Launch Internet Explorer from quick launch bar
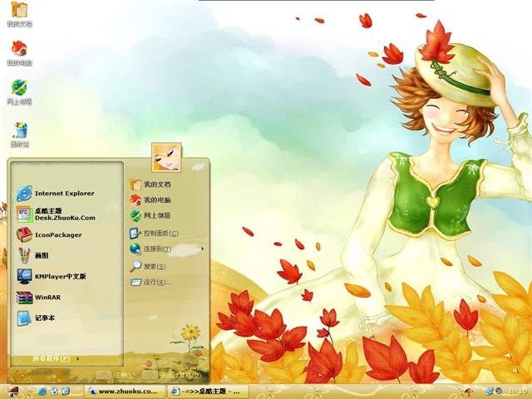532x399 pixels. [x=42, y=392]
